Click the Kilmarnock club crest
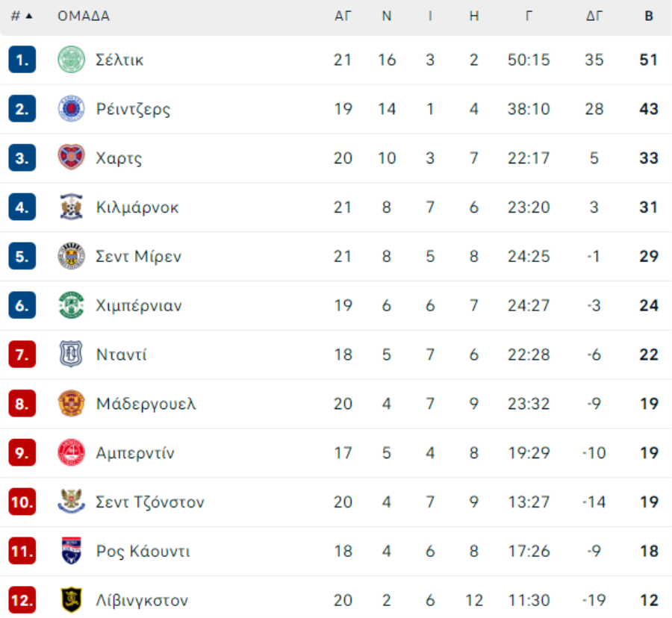This screenshot has height=618, width=672. pos(71,207)
